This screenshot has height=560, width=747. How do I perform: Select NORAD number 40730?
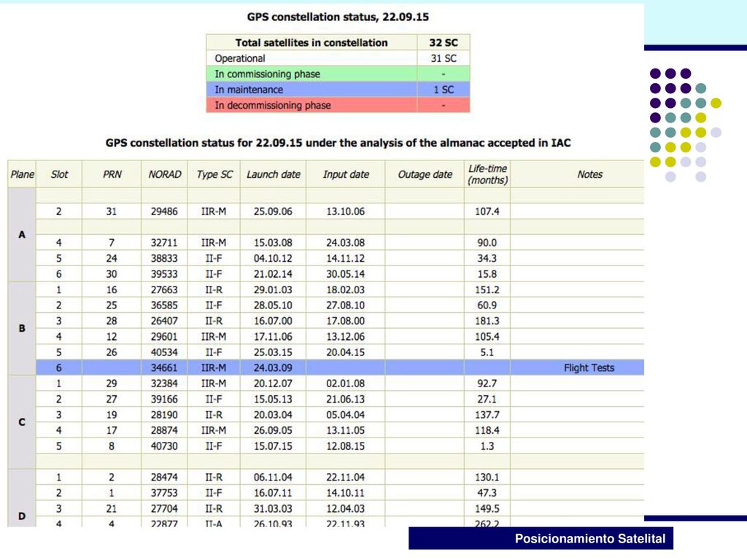(164, 446)
